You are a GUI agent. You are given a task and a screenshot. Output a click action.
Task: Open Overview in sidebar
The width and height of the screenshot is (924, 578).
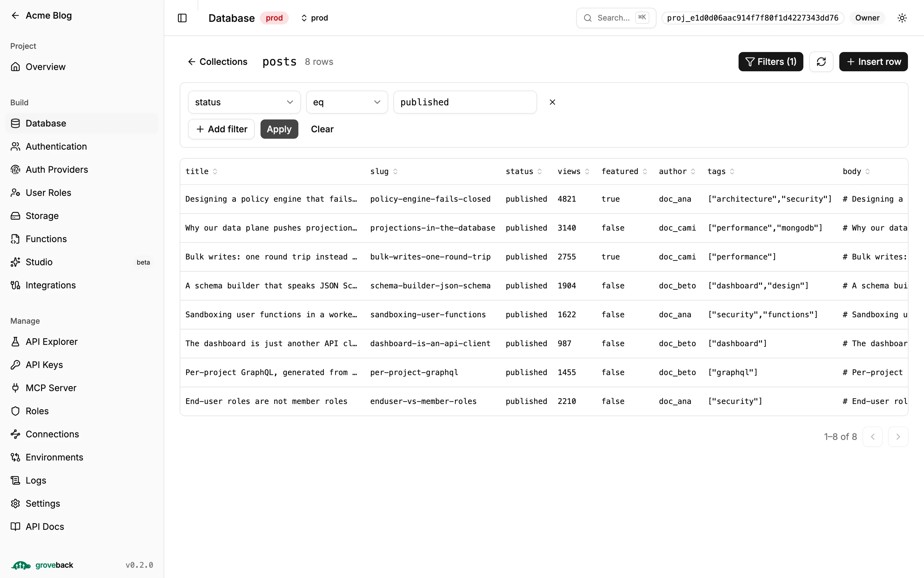[82, 67]
